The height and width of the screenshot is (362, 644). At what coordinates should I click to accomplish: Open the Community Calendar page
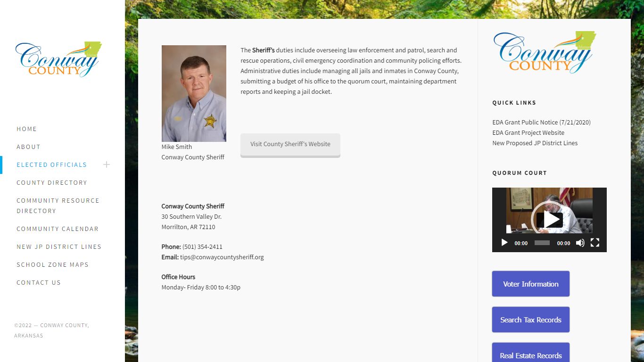58,229
